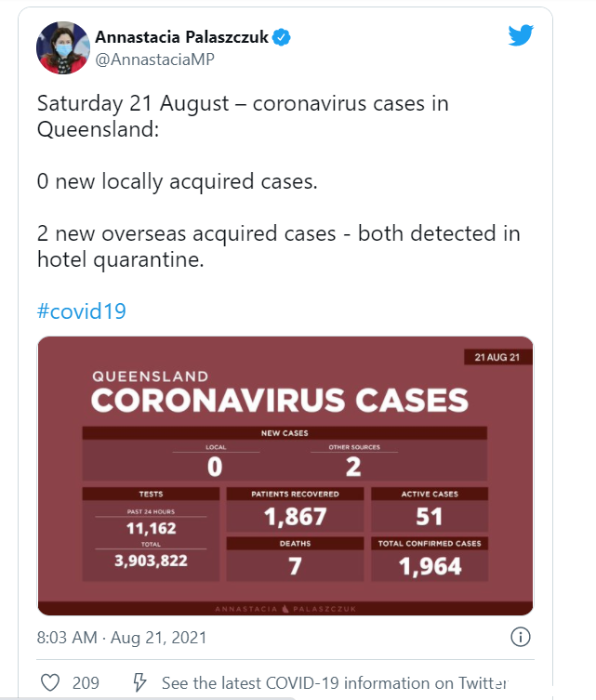This screenshot has height=700, width=596.
Task: Click the Deaths 7 tile
Action: [295, 559]
